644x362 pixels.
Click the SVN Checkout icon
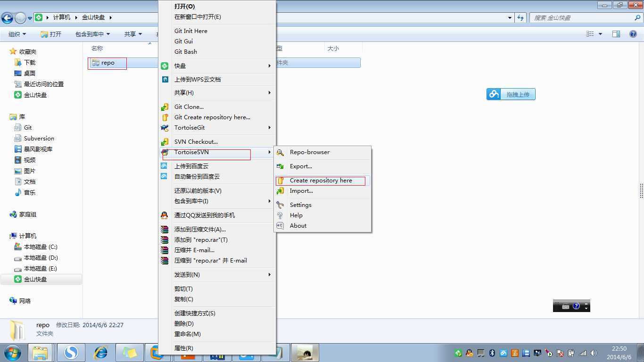pos(165,142)
